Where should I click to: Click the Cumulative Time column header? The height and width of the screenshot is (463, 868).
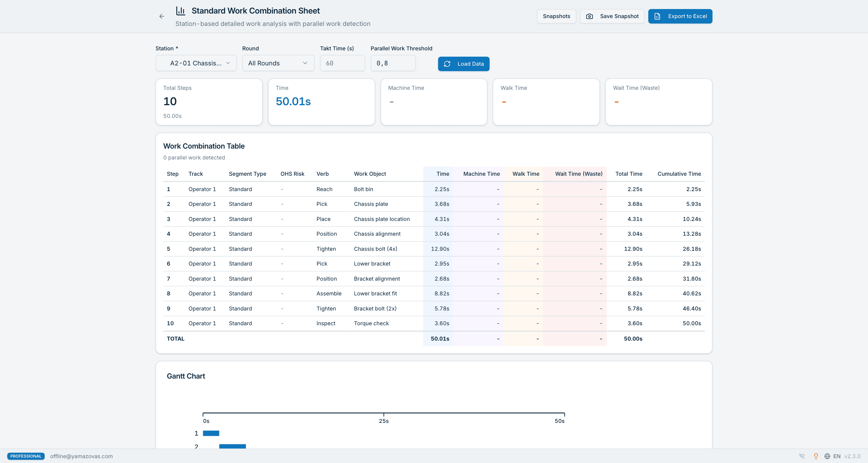pos(679,174)
